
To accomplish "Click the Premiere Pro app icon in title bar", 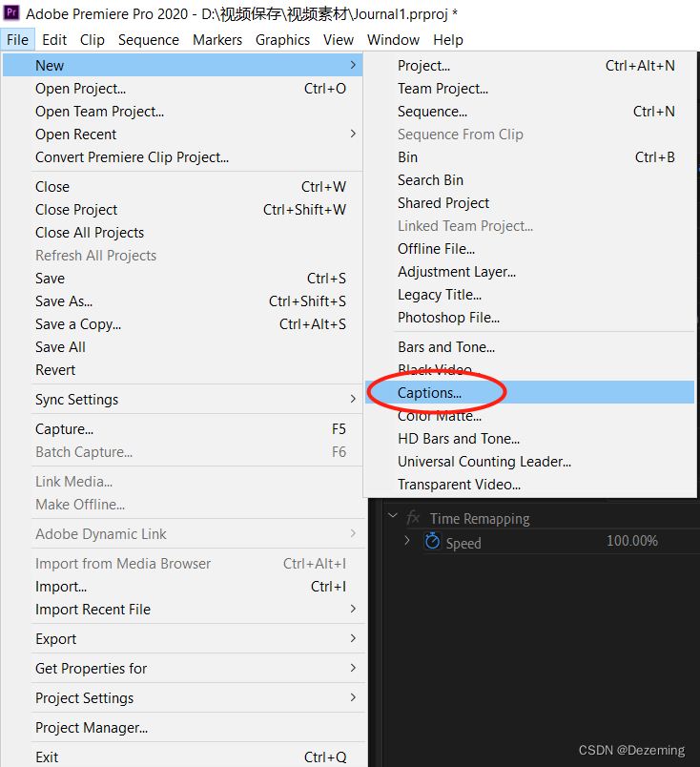I will point(10,12).
